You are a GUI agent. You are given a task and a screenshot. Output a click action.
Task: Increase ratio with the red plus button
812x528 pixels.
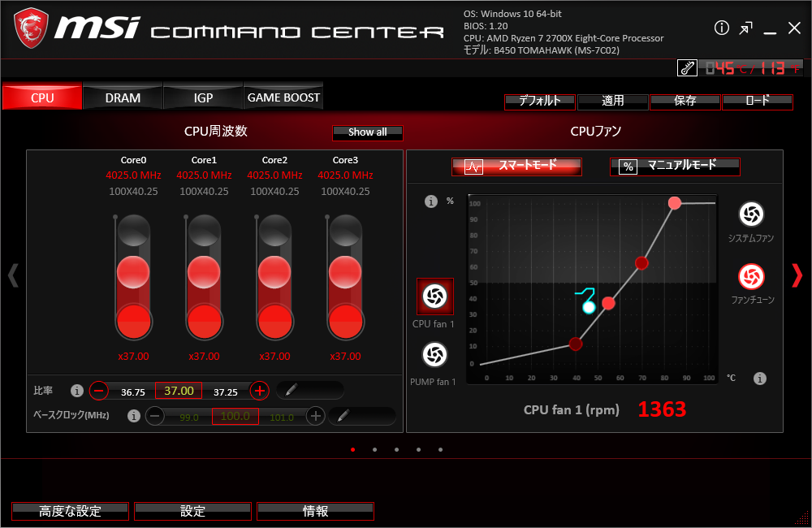pyautogui.click(x=260, y=390)
